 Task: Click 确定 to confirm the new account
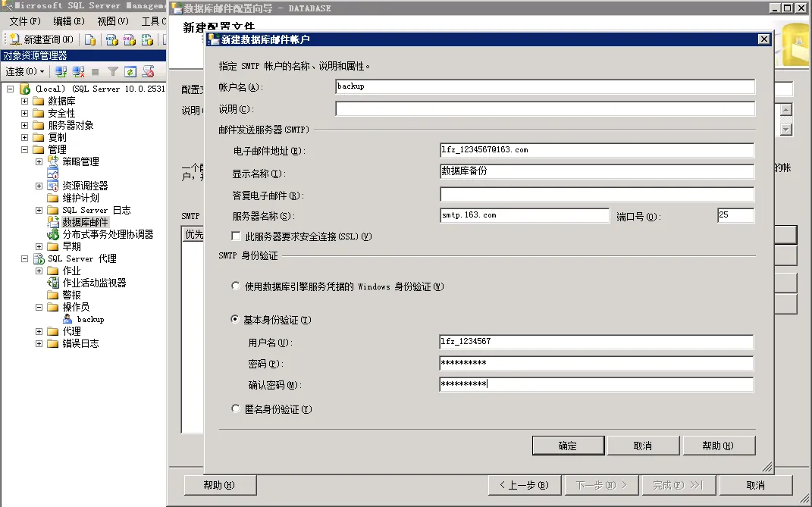[x=568, y=446]
